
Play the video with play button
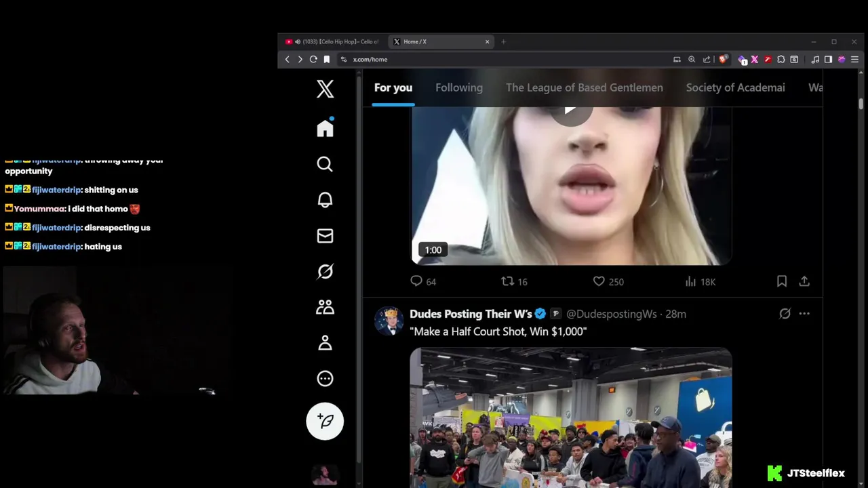[571, 111]
